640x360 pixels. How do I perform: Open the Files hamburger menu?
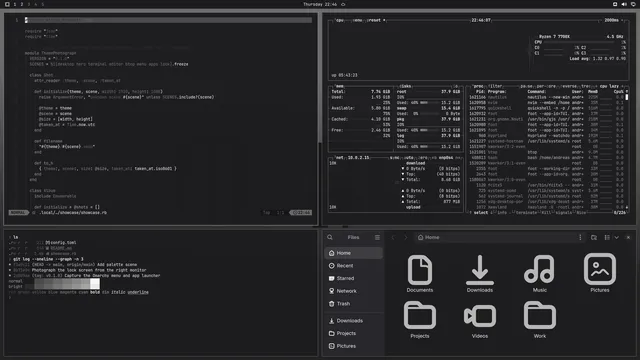pos(377,237)
